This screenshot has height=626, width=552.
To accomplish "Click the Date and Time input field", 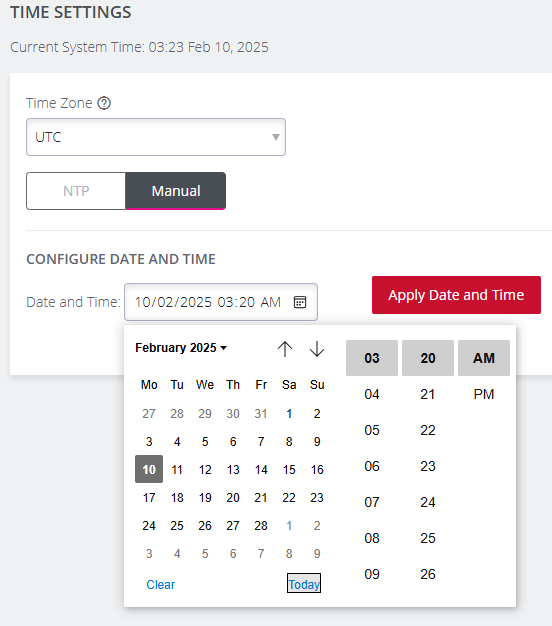I will pyautogui.click(x=221, y=302).
